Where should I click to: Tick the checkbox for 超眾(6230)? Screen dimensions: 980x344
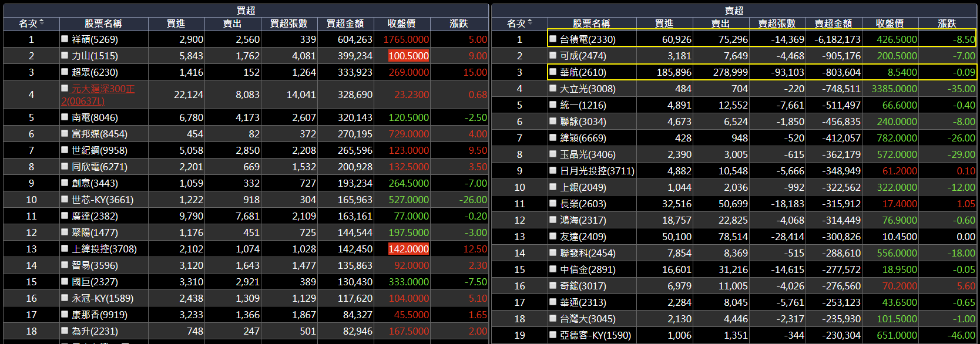(65, 72)
